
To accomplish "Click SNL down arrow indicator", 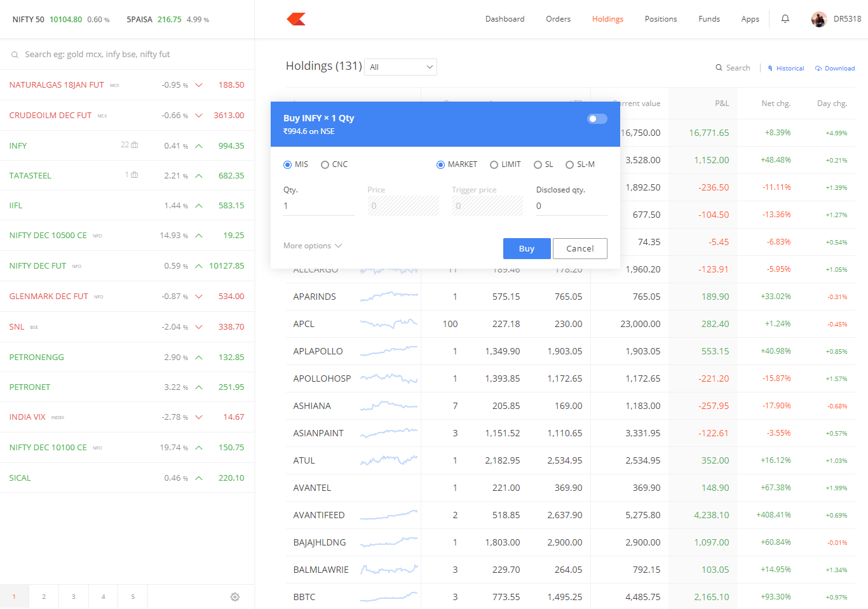I will click(x=199, y=327).
